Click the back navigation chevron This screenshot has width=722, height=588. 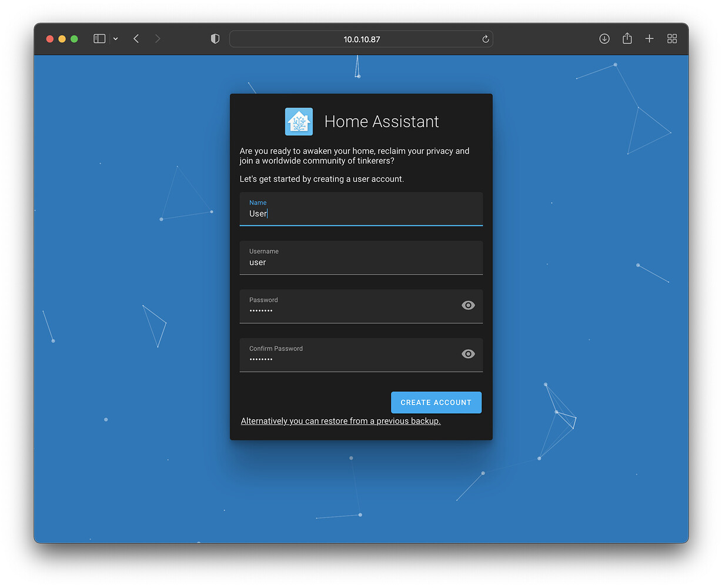click(x=136, y=38)
